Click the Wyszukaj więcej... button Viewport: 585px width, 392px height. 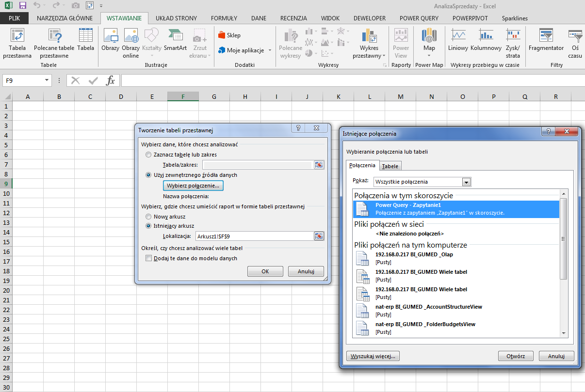click(373, 356)
